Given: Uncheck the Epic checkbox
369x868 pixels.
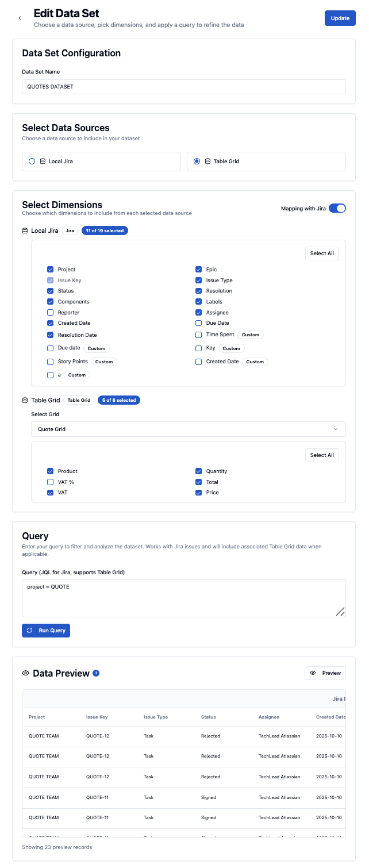Looking at the screenshot, I should (x=199, y=270).
